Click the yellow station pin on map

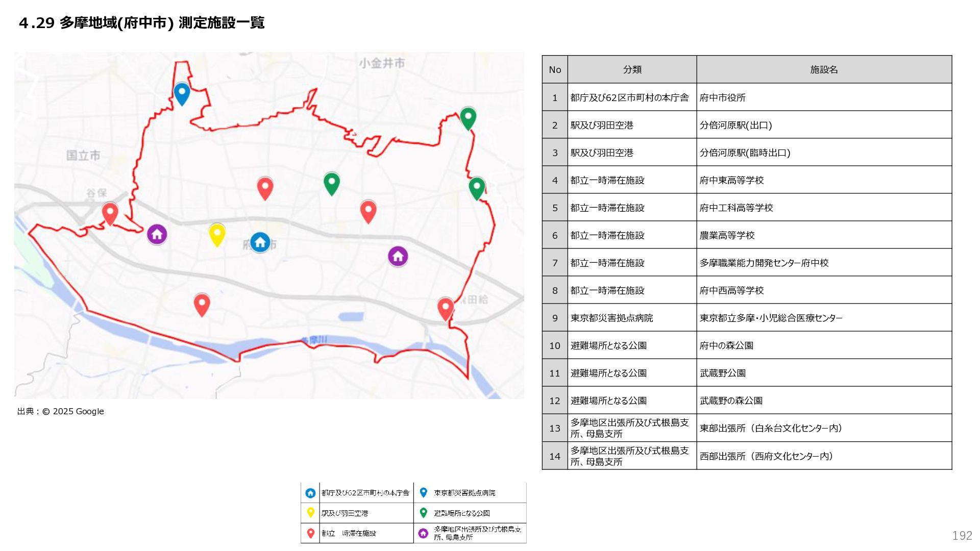[x=217, y=234]
